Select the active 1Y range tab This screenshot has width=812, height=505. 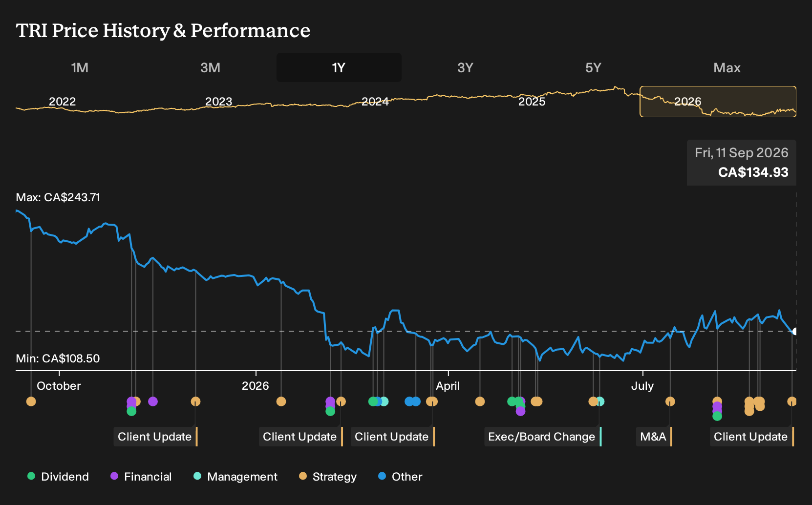click(x=339, y=67)
